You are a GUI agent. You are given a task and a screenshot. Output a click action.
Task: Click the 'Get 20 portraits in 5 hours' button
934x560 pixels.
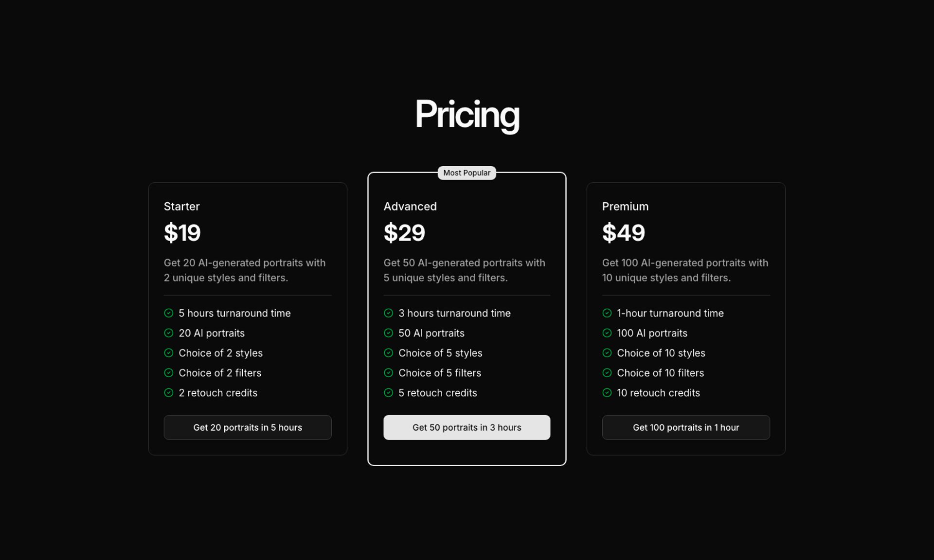tap(248, 427)
